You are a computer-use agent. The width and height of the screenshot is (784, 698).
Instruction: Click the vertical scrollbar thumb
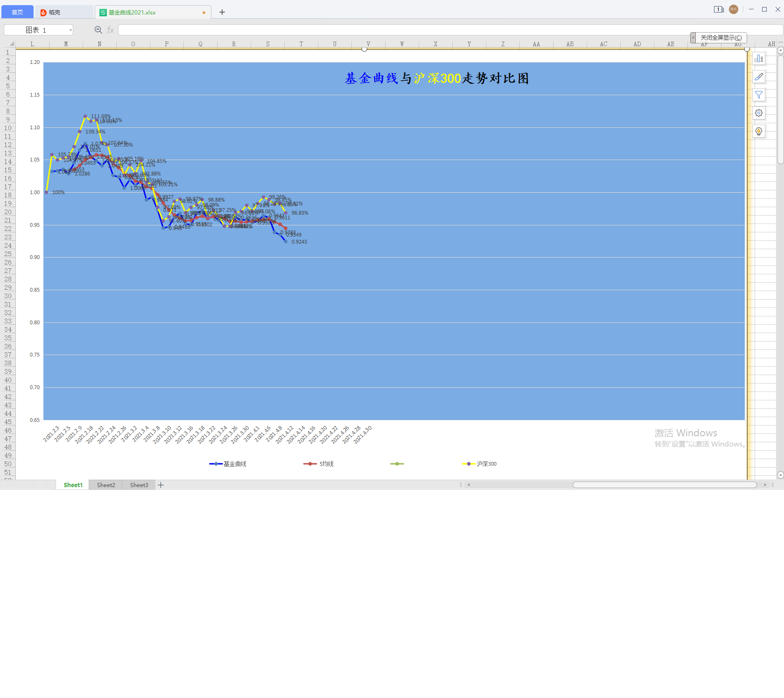(x=780, y=110)
